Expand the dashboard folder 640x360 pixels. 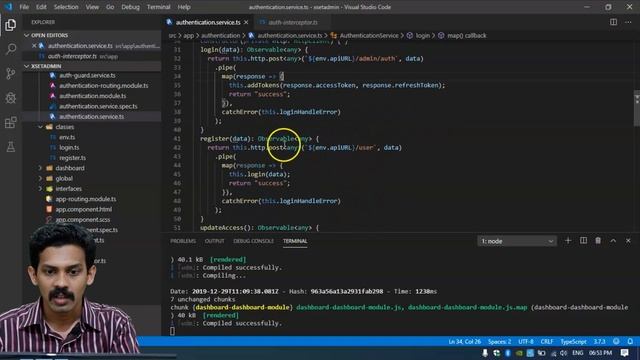tap(40, 168)
